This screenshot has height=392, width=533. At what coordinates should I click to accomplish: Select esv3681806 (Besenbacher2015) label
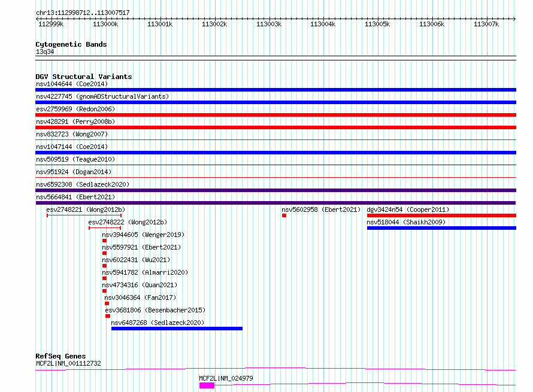tap(155, 310)
